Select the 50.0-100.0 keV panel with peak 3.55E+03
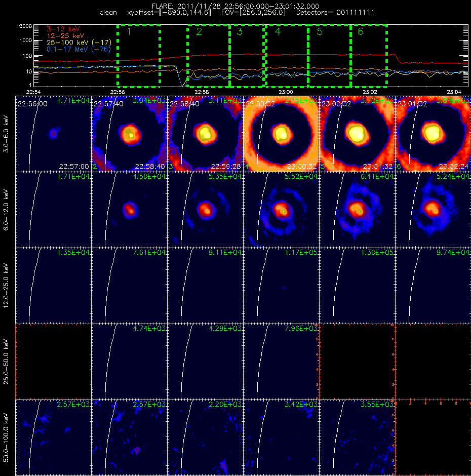The width and height of the screenshot is (471, 476). pyautogui.click(x=357, y=438)
